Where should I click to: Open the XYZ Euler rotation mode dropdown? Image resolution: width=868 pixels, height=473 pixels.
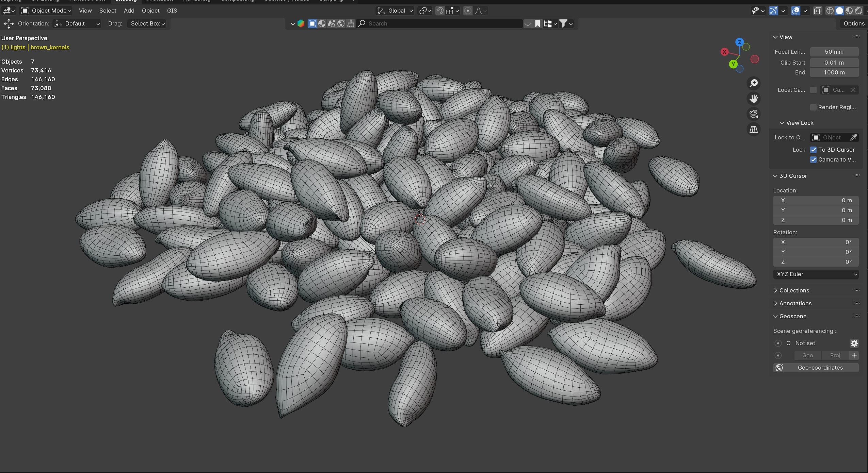tap(816, 274)
